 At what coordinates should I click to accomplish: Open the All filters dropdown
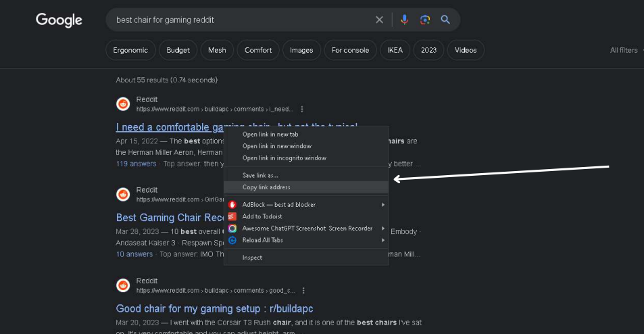[x=626, y=50]
